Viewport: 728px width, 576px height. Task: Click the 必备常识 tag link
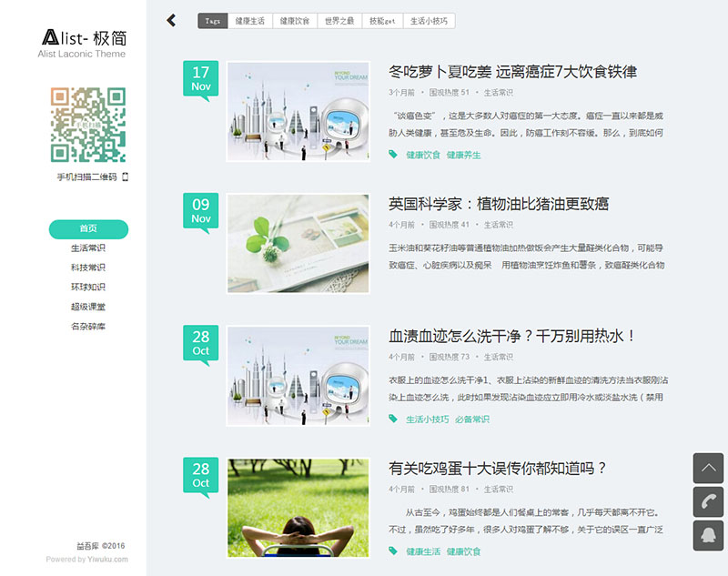tap(472, 419)
